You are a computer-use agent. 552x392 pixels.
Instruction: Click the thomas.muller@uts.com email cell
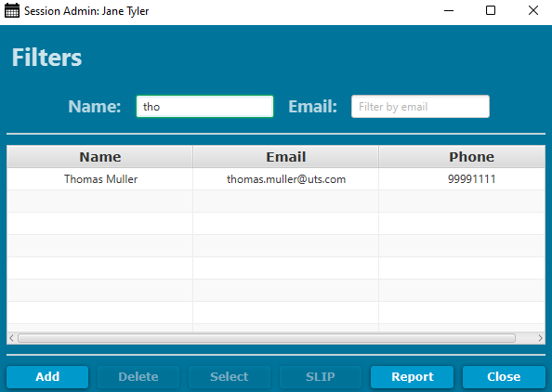[286, 179]
